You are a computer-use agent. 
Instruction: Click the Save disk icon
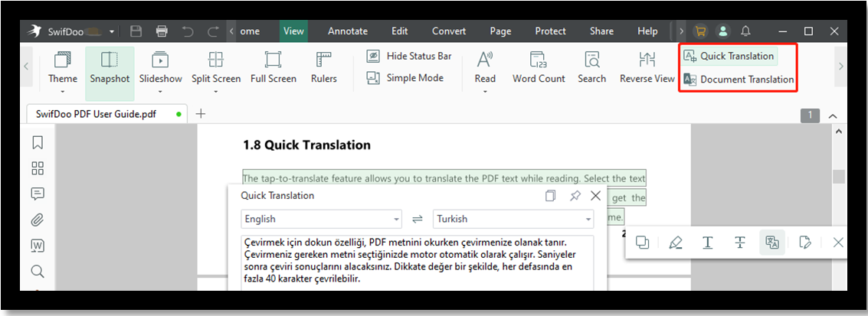coord(136,31)
